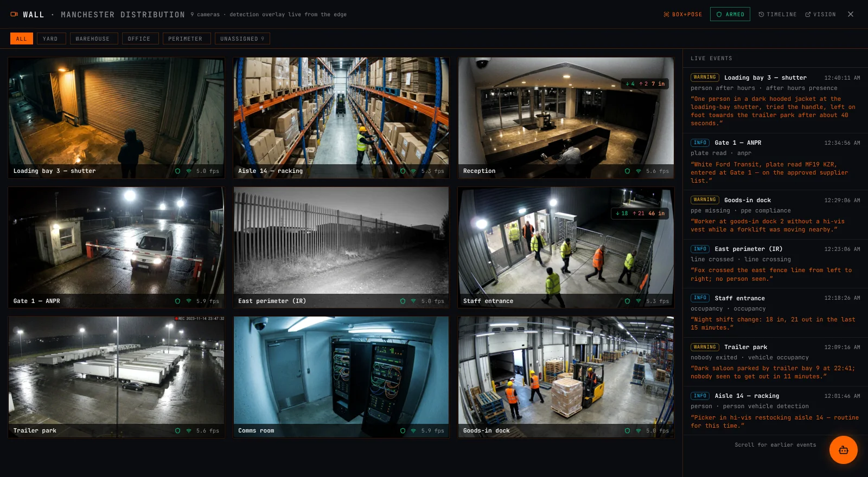Click the Reception occupancy counter badge
The height and width of the screenshot is (477, 868).
(645, 83)
